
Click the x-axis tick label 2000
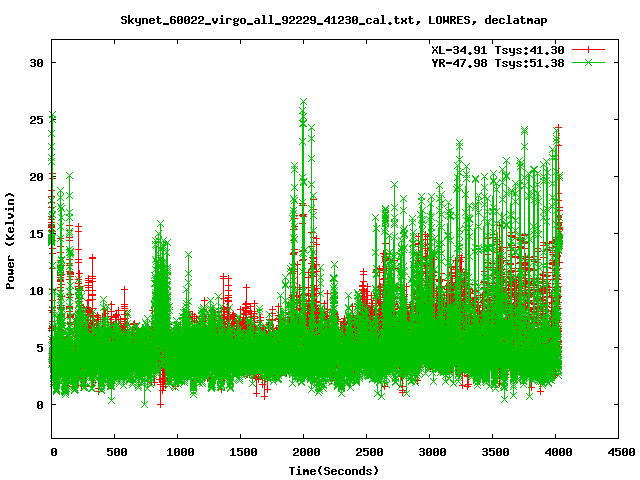click(x=306, y=452)
